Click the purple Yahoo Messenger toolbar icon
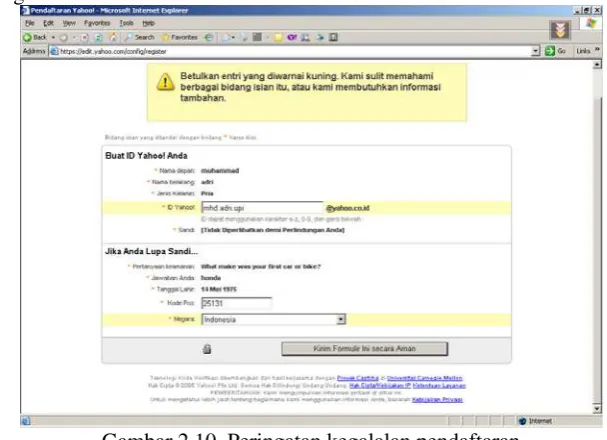 click(x=292, y=38)
